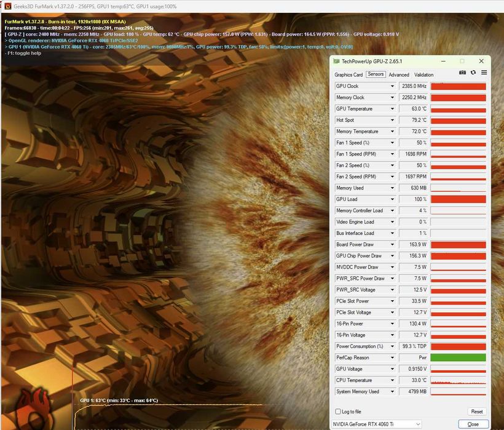Open the PCIe Slot Voltage dropdown

392,313
